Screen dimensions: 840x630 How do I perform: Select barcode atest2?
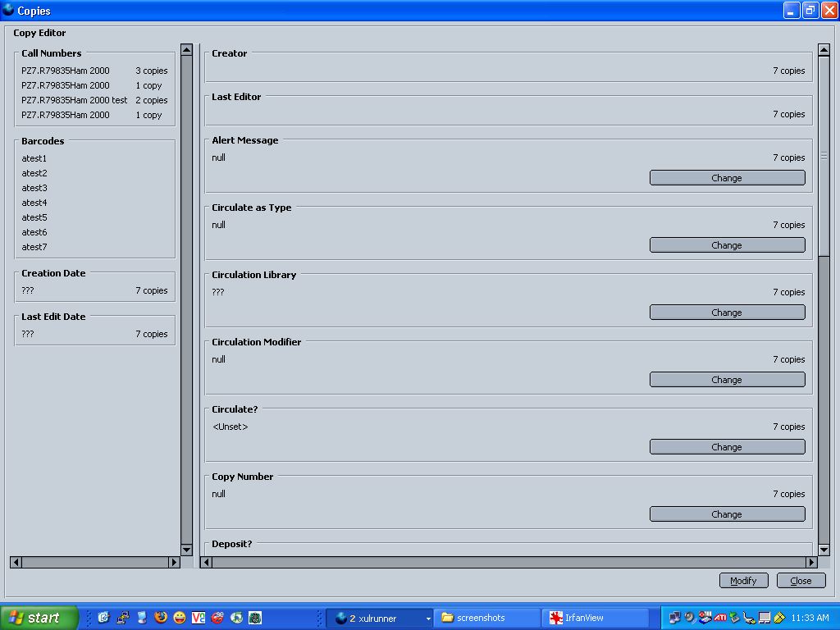(x=34, y=173)
